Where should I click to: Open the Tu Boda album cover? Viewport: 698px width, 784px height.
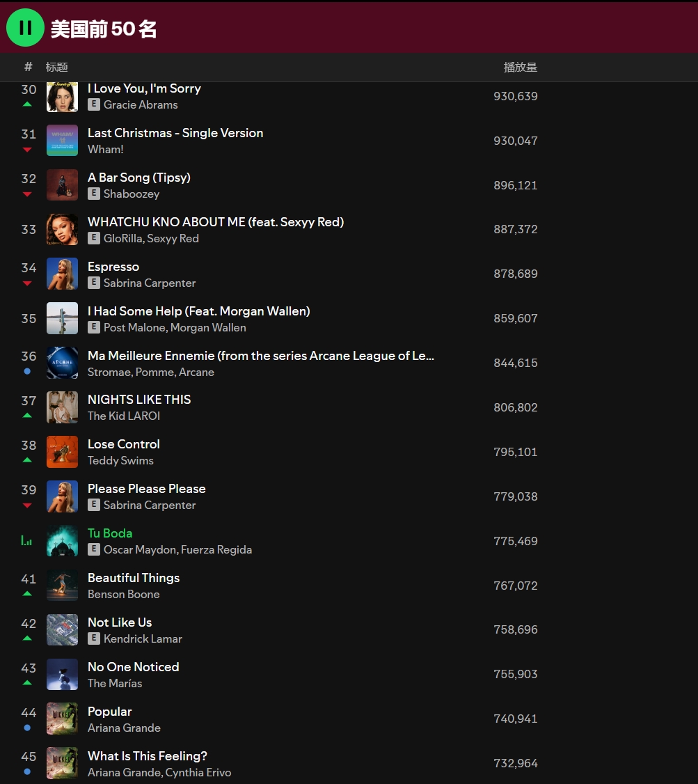click(63, 540)
